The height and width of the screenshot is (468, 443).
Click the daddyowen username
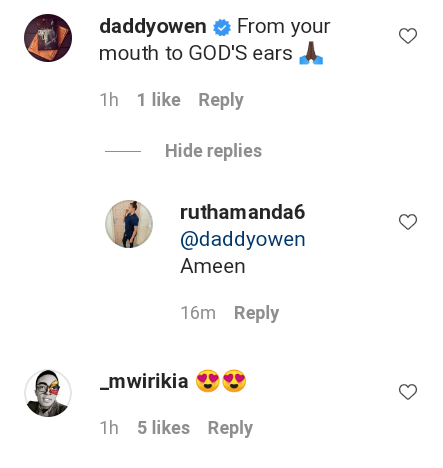[153, 26]
